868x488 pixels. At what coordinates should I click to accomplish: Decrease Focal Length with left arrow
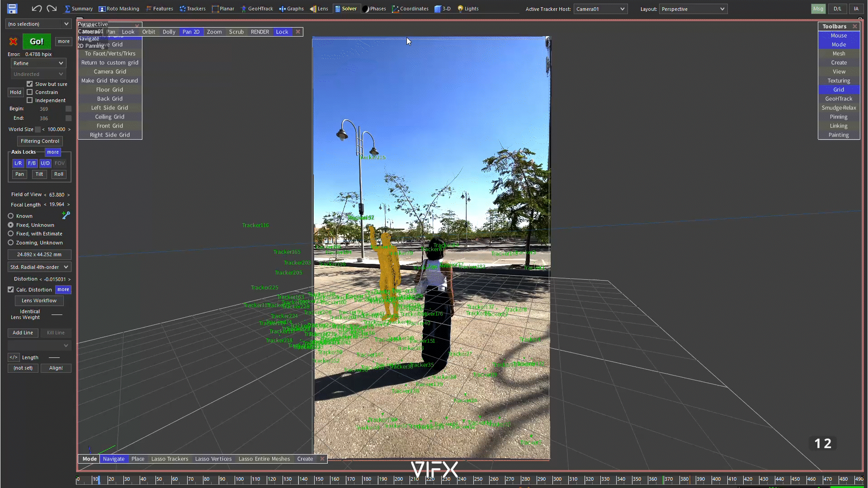45,205
